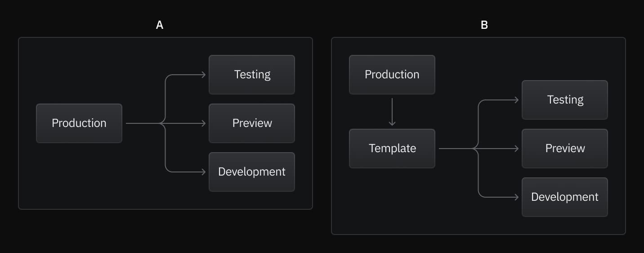Viewport: 644px width, 253px height.
Task: Click the arrowhead pointing to Preview in diagram A
Action: tap(204, 123)
